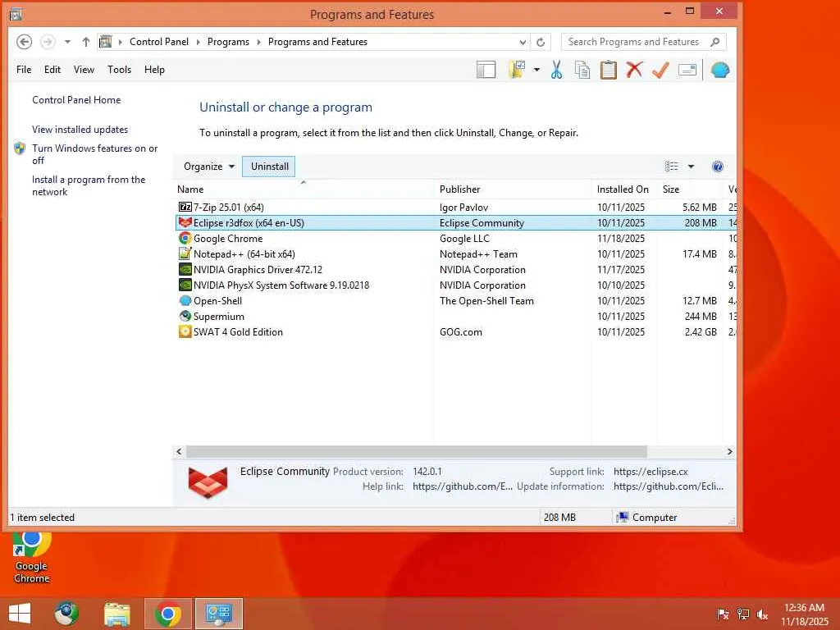Open the Tools menu

coord(119,70)
